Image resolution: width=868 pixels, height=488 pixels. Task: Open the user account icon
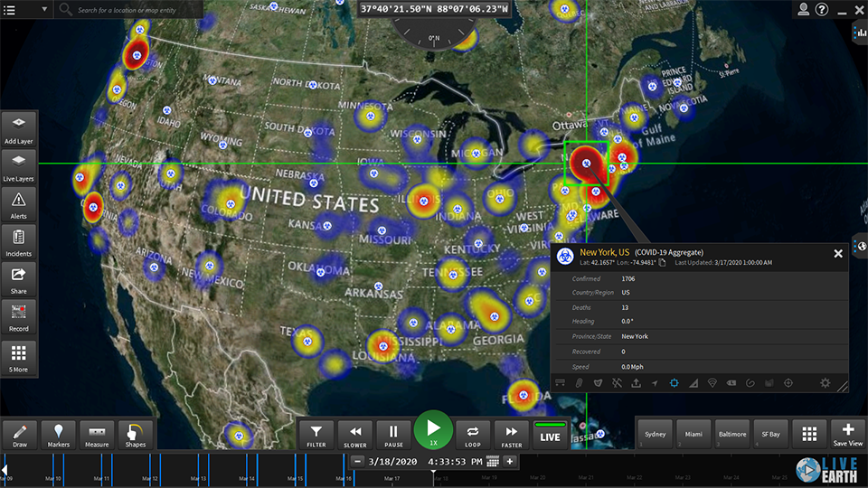[803, 9]
